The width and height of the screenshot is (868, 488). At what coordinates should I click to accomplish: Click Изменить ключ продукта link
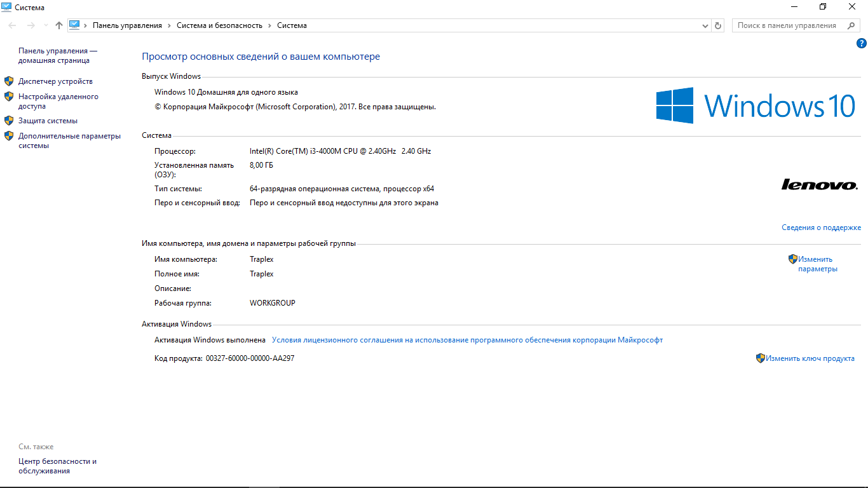[810, 358]
